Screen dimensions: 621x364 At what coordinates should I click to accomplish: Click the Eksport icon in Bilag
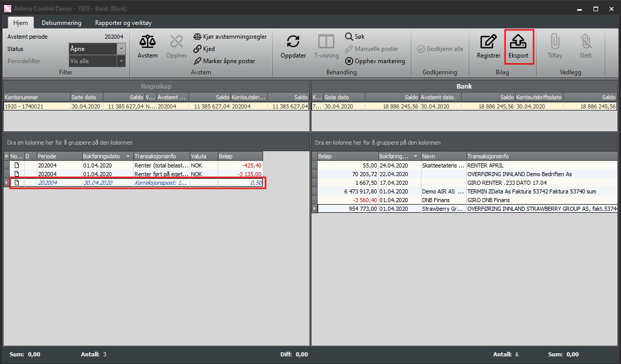519,42
